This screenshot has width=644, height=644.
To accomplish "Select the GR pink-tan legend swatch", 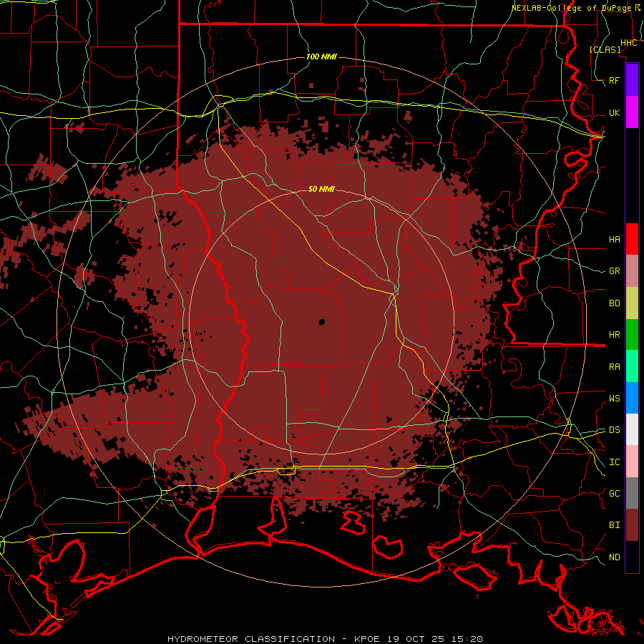I will pos(632,271).
